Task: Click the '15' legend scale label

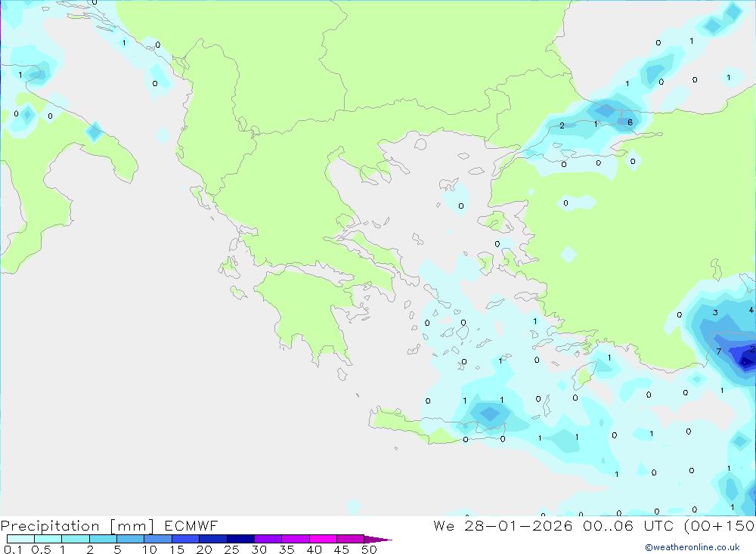Action: click(176, 549)
